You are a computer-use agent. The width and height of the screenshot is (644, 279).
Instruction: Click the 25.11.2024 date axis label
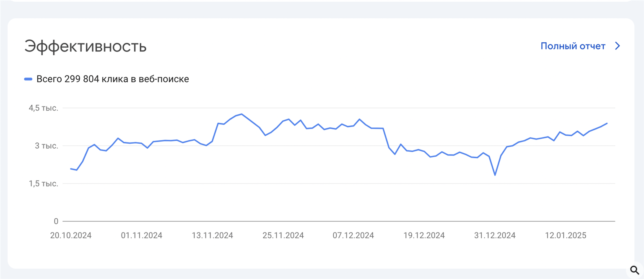coord(283,235)
